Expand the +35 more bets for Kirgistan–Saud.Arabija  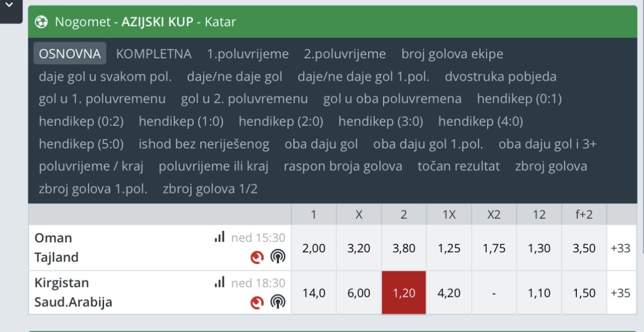[620, 293]
